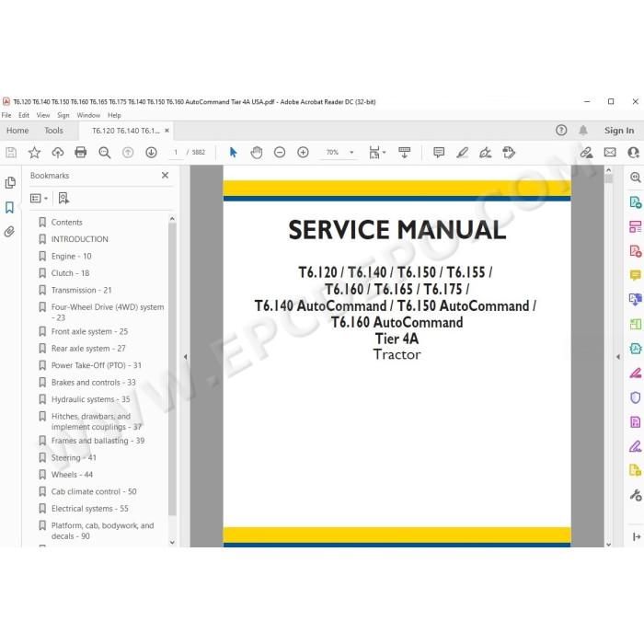Click the Stamp tool icon
This screenshot has width=644, height=644.
(509, 153)
